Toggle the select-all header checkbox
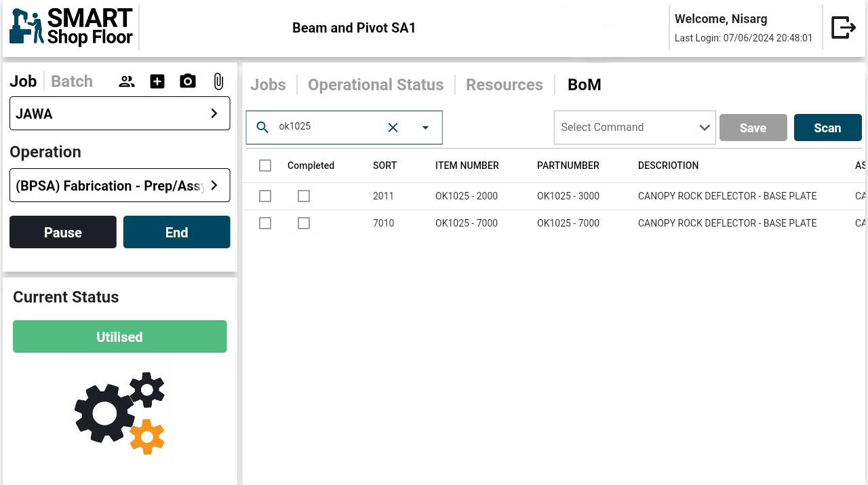The image size is (868, 485). 265,166
